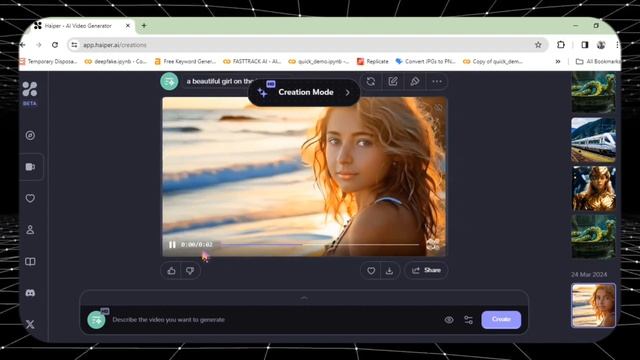
Task: Open the deepfake.ipynb bookmark
Action: 116,62
